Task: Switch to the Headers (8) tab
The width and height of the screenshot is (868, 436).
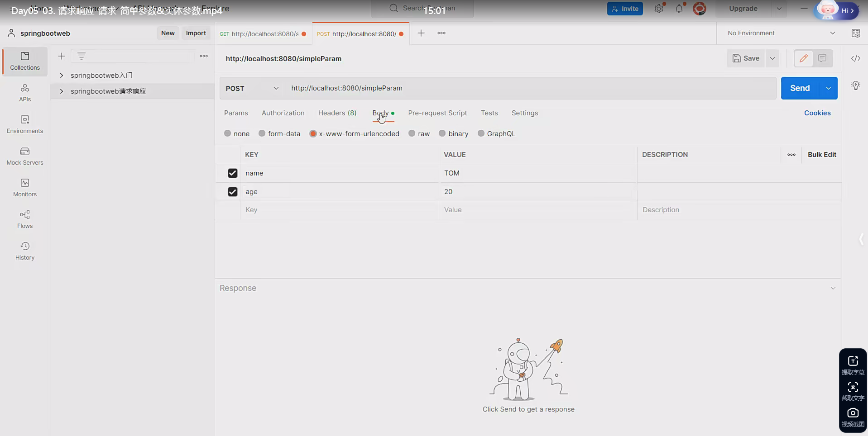Action: click(x=337, y=113)
